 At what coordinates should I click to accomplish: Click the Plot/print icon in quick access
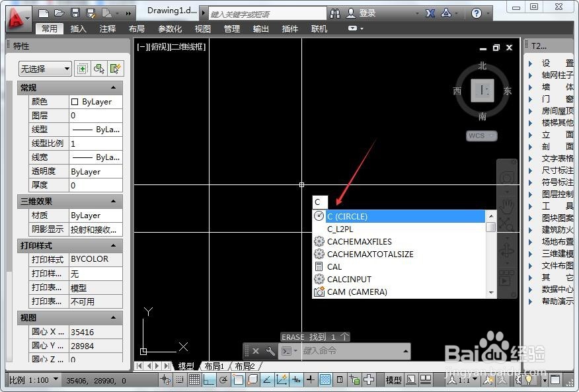point(106,13)
